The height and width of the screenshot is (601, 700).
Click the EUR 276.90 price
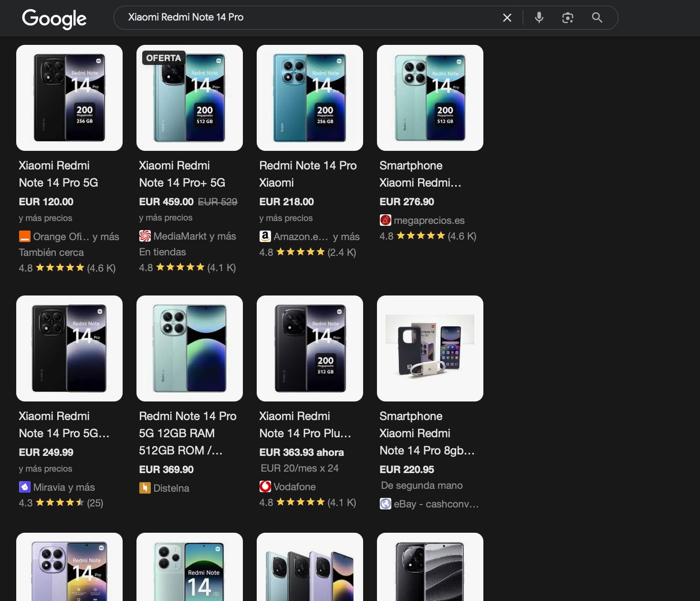(x=407, y=202)
